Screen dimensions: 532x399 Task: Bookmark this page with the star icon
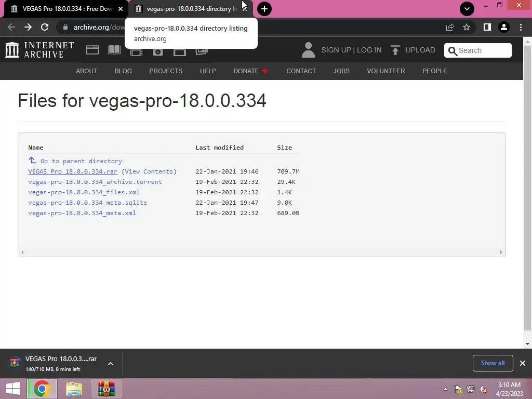[x=467, y=27]
